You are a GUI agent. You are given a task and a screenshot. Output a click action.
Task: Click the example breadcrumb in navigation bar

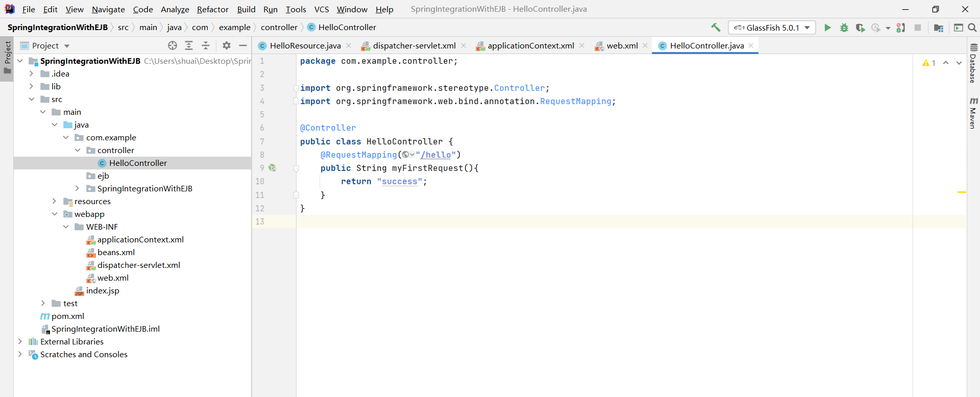click(x=234, y=28)
